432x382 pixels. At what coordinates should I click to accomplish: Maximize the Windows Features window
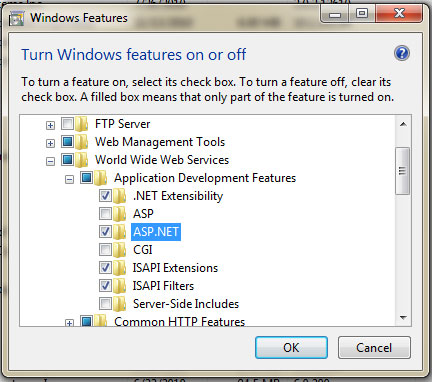click(x=362, y=14)
